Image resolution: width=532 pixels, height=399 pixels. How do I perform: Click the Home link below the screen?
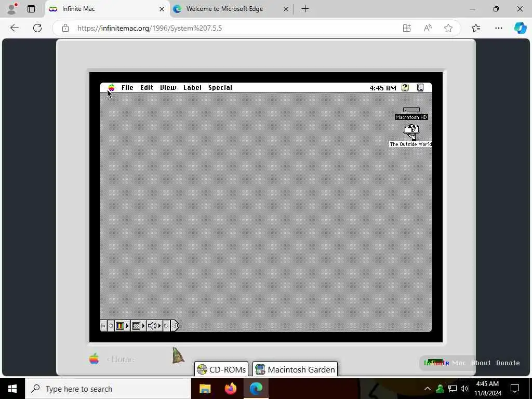[x=121, y=359]
